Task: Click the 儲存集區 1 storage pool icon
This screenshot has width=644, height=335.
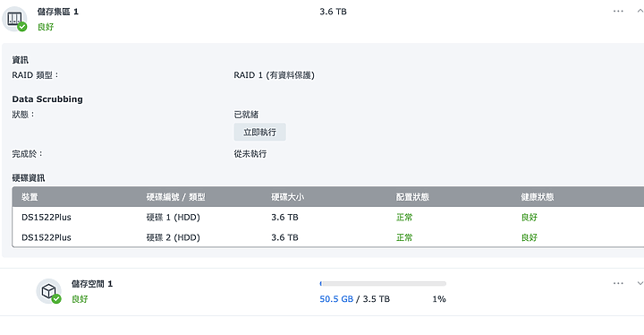Action: click(x=14, y=19)
